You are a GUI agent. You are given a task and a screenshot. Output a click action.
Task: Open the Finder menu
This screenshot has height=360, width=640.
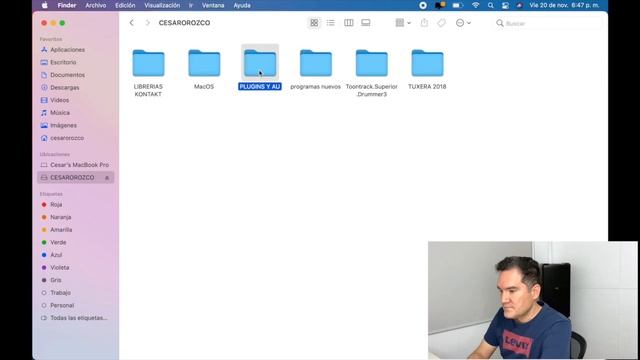coord(67,5)
